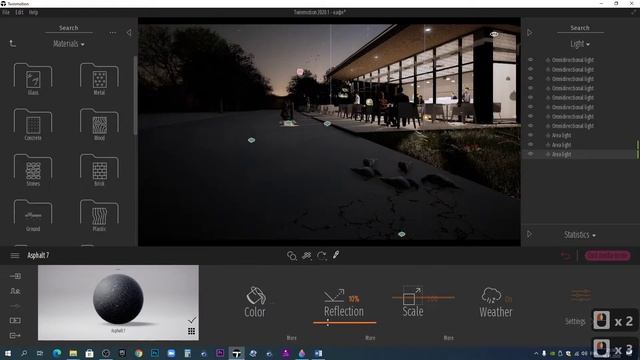The image size is (640, 360).
Task: Click the checkmark on material preview
Action: (x=192, y=319)
